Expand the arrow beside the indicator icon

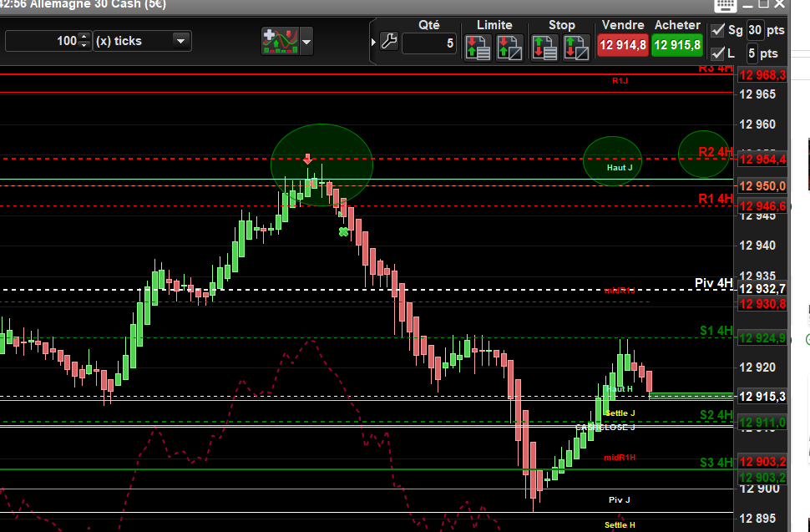click(306, 42)
